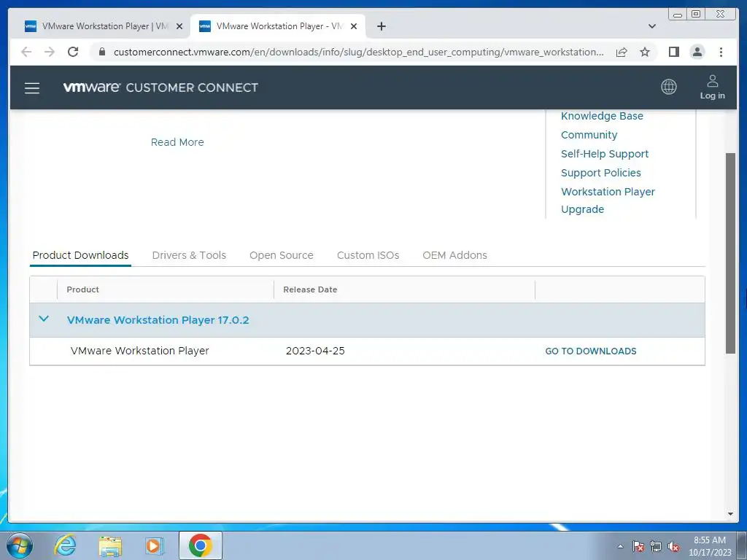
Task: Open the OEM Addons tab
Action: pos(454,255)
